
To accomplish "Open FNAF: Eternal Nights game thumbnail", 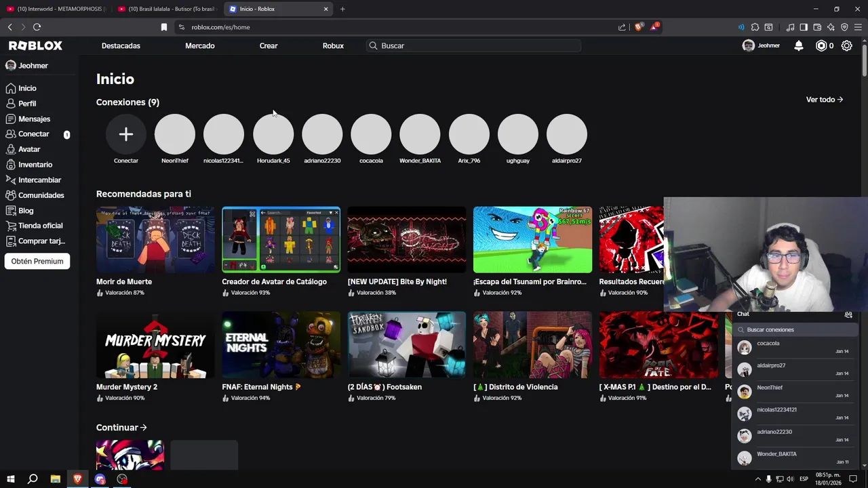I will [281, 345].
